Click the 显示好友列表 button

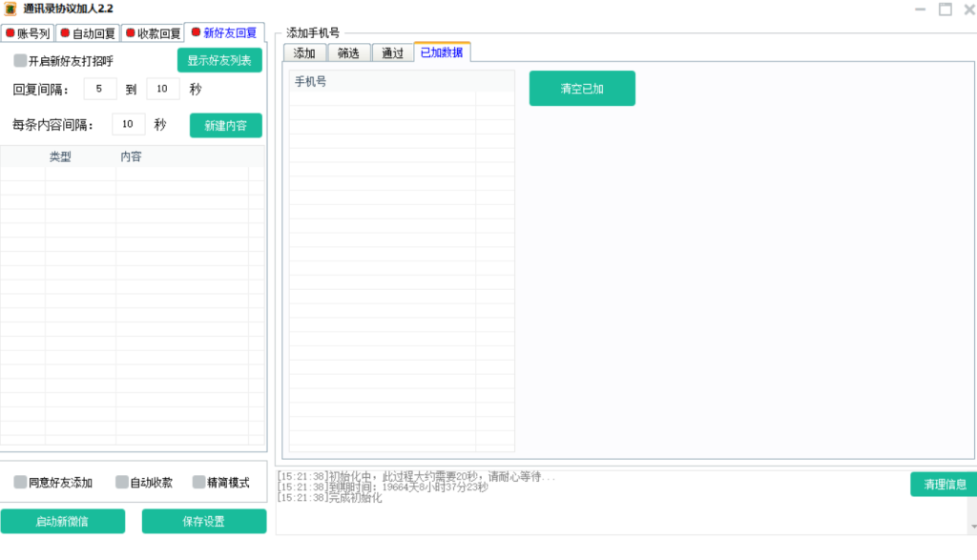point(219,61)
